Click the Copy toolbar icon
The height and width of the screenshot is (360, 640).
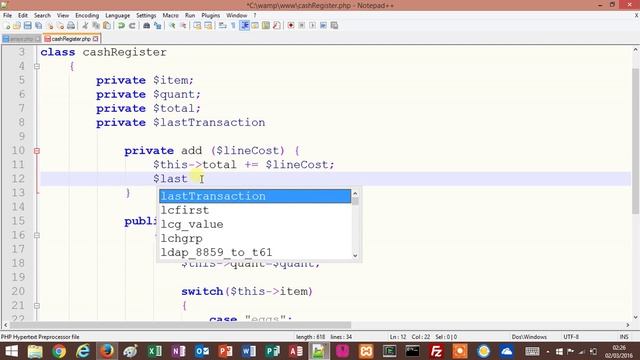pos(96,25)
